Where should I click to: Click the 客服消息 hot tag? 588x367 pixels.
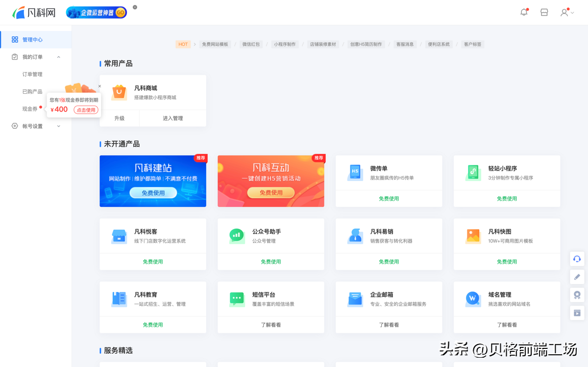[405, 44]
